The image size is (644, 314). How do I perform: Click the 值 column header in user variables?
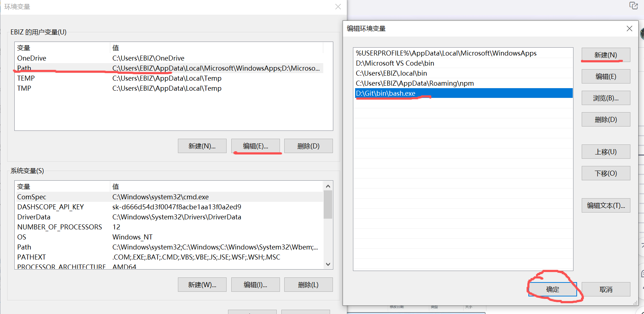pyautogui.click(x=217, y=48)
